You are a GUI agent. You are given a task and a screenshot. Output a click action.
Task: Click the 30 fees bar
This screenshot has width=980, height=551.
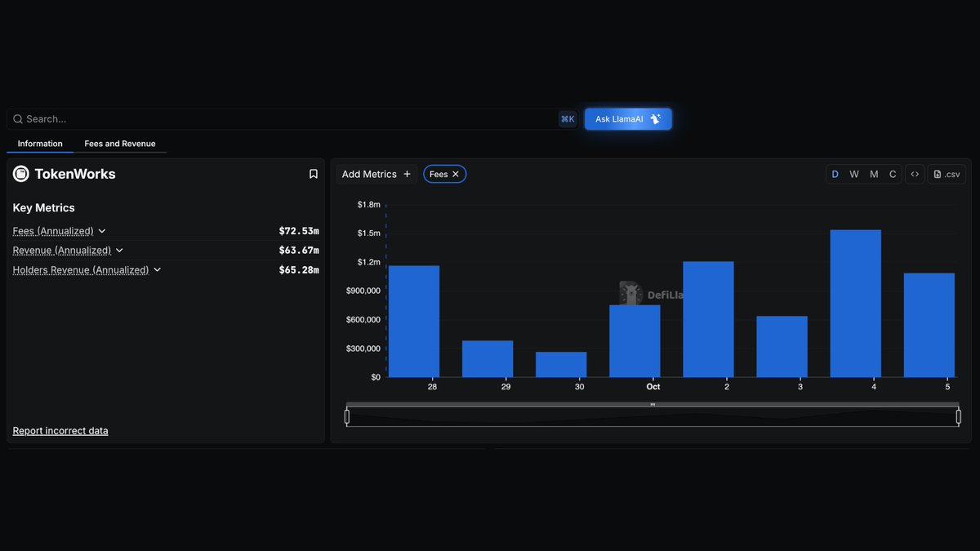561,365
